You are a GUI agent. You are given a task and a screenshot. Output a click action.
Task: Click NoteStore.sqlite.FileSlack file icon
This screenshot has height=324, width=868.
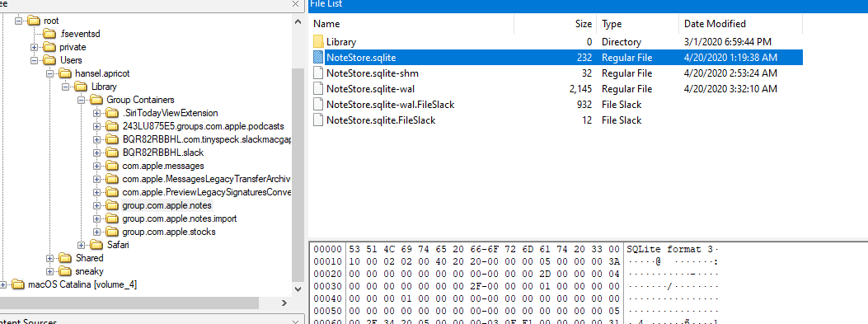317,120
